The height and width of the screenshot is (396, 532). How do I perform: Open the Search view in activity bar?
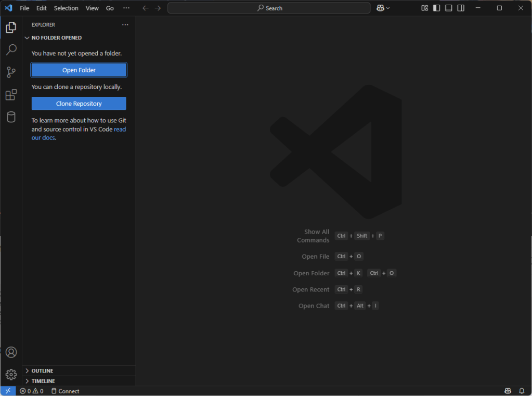[x=11, y=50]
